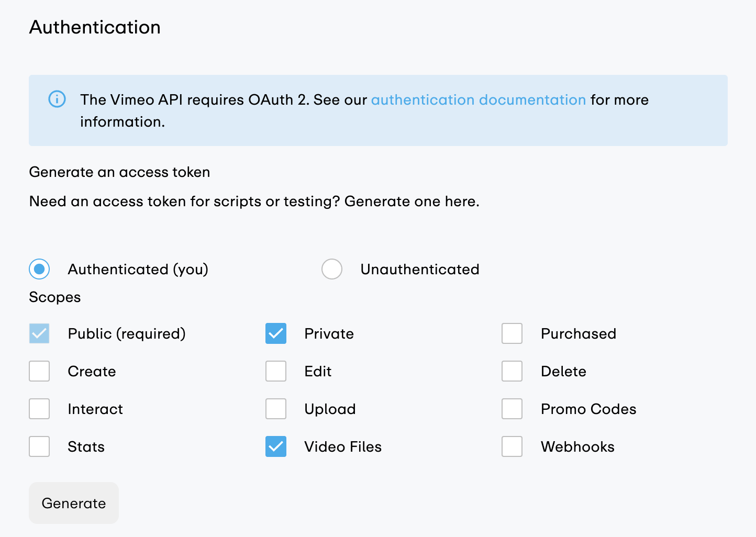Select the Authenticated (you) radio button
756x537 pixels.
point(39,269)
